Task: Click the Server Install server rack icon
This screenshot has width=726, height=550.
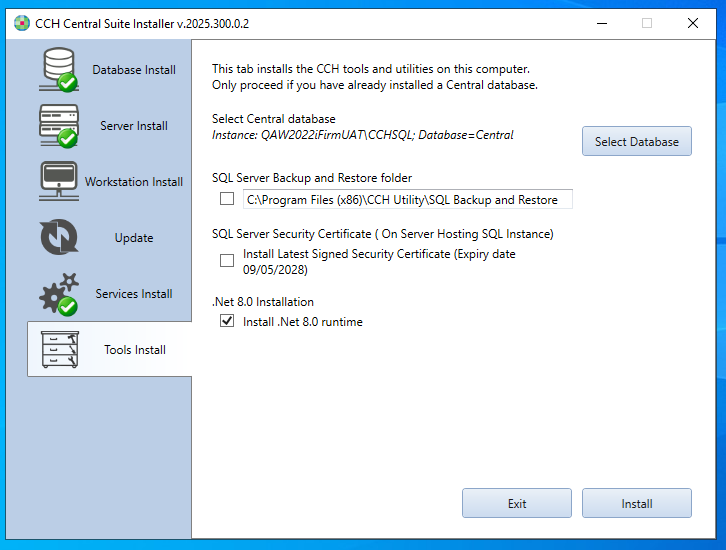Action: pos(59,125)
